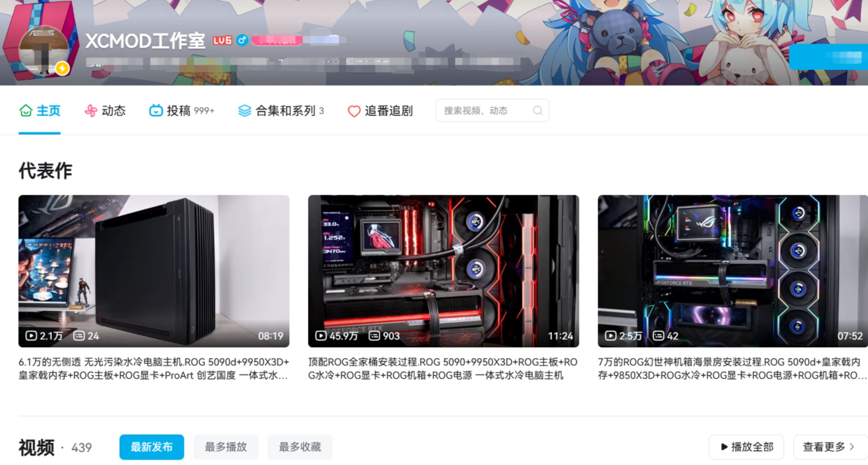Screen dimensions: 868x465
Task: Click the 视频 439 section heading
Action: tap(55, 447)
